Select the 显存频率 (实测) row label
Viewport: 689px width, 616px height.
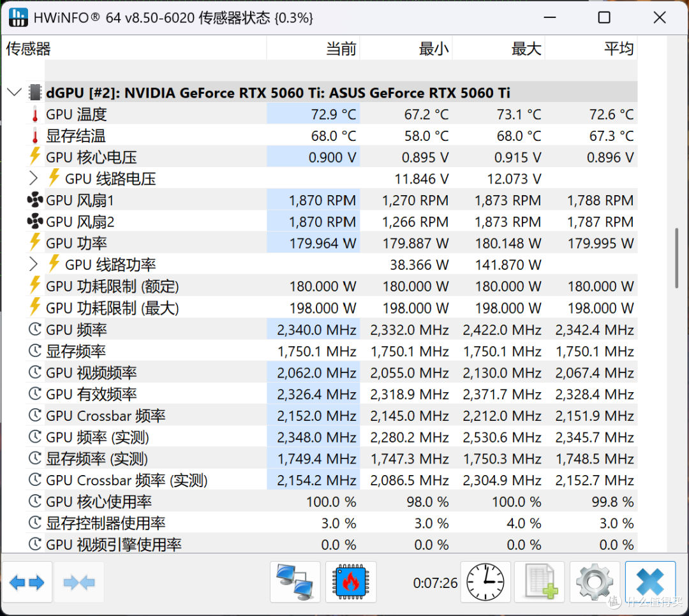[x=97, y=458]
